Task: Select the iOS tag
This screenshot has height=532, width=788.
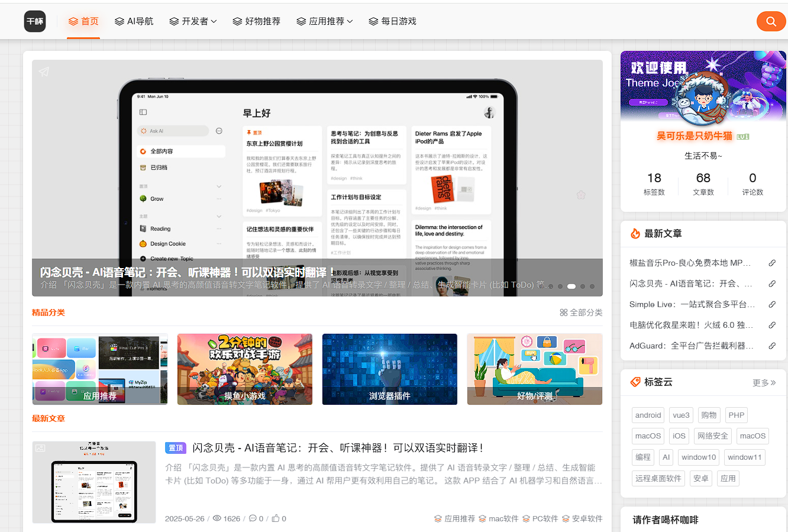Action: pos(679,436)
